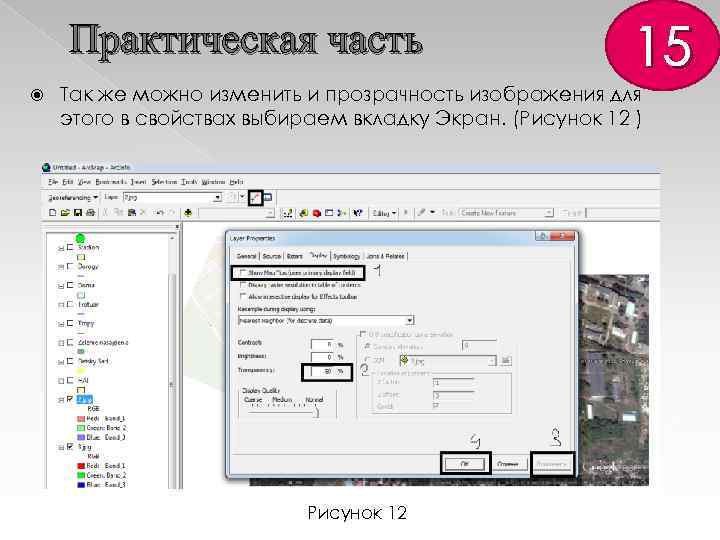Screen dimensions: 720x540
Task: Open the Tools menu
Action: (x=189, y=182)
